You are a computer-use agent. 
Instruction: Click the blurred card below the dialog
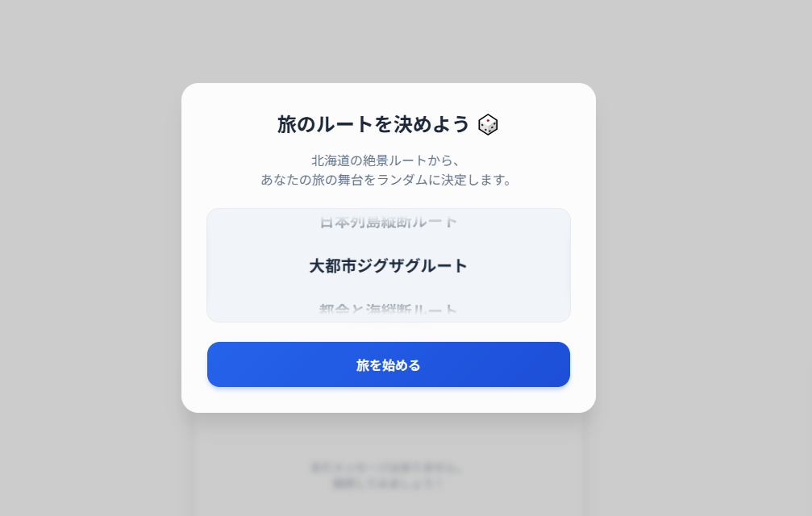389,464
